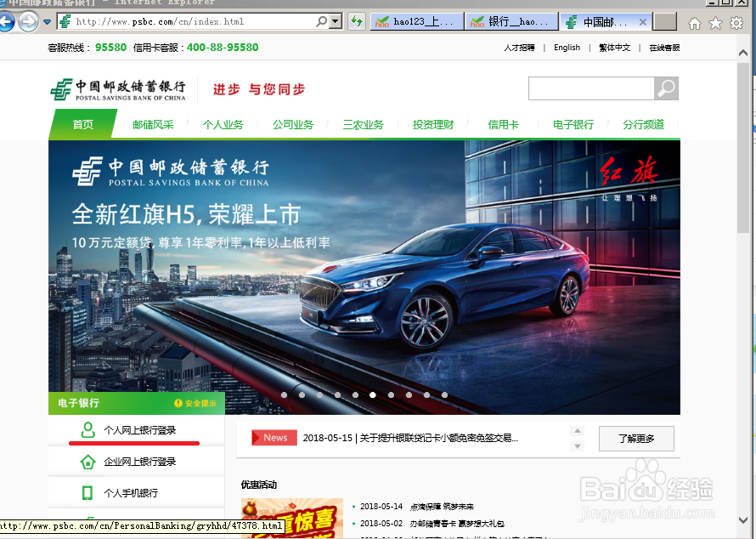Click the corporate banking house icon
Screen dimensions: 756x539
[x=87, y=462]
